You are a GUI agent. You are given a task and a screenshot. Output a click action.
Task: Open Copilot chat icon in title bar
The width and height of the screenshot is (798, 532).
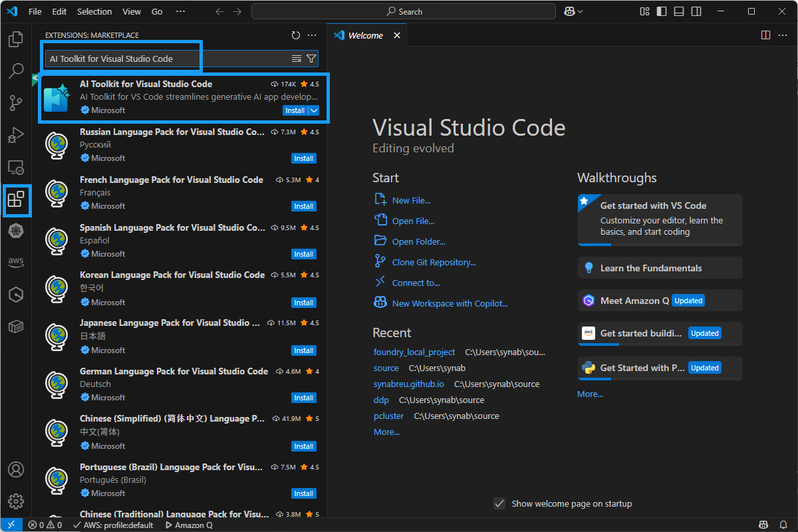(569, 11)
